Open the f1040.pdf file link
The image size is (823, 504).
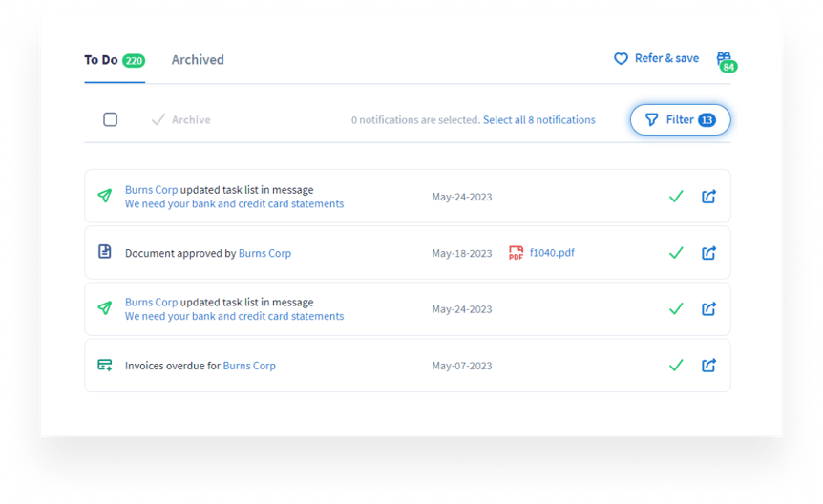tap(552, 253)
